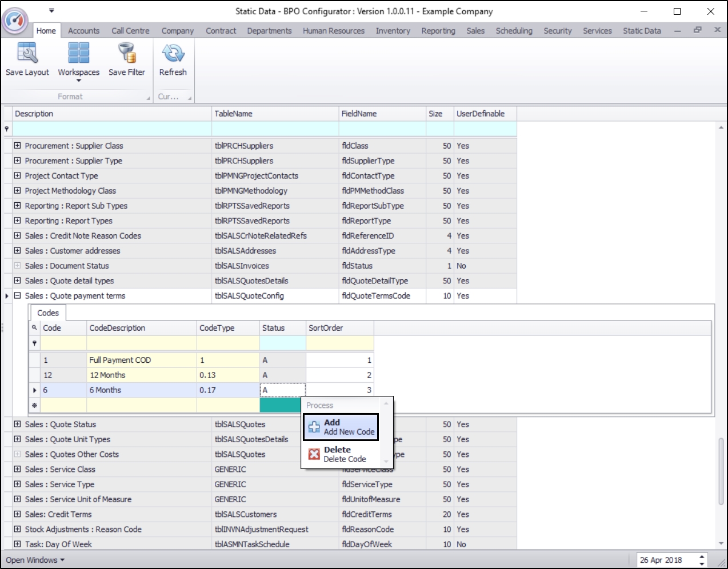
Task: Click the Description filter row field
Action: [111, 129]
